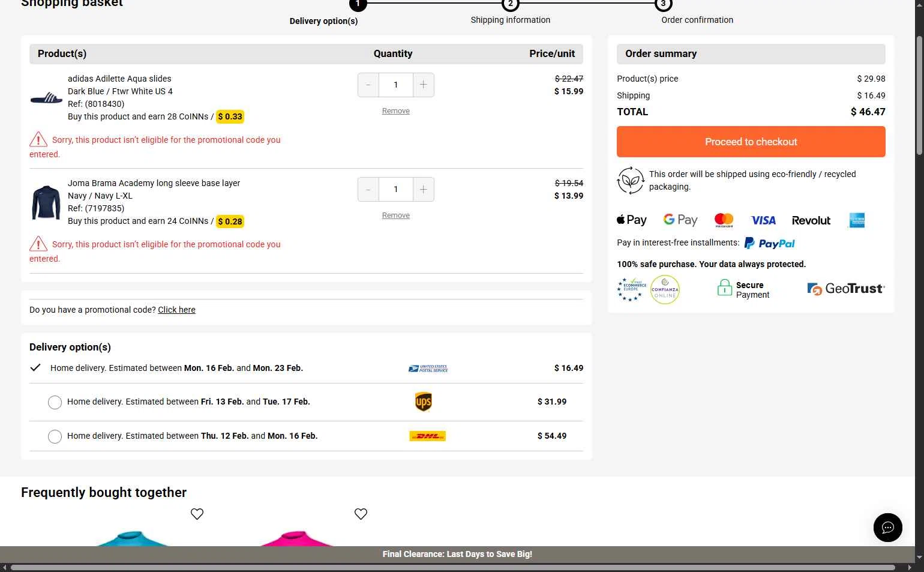Select DHL home delivery option $54.49
Screen dimensions: 924x572
tap(55, 436)
